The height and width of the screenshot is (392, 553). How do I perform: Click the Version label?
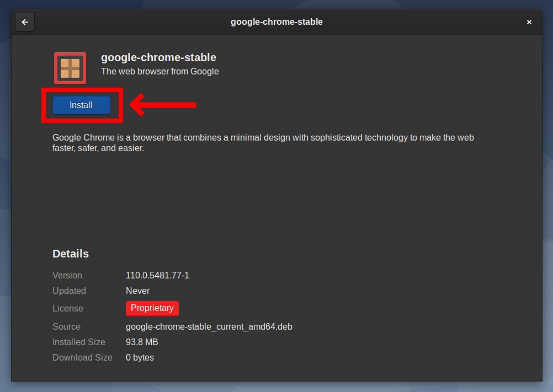pos(67,276)
